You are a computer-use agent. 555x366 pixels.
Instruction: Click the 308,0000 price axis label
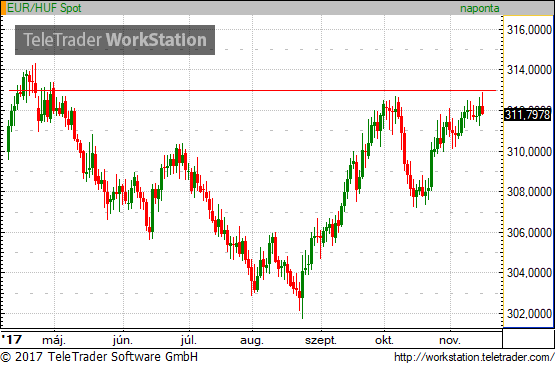[x=529, y=192]
